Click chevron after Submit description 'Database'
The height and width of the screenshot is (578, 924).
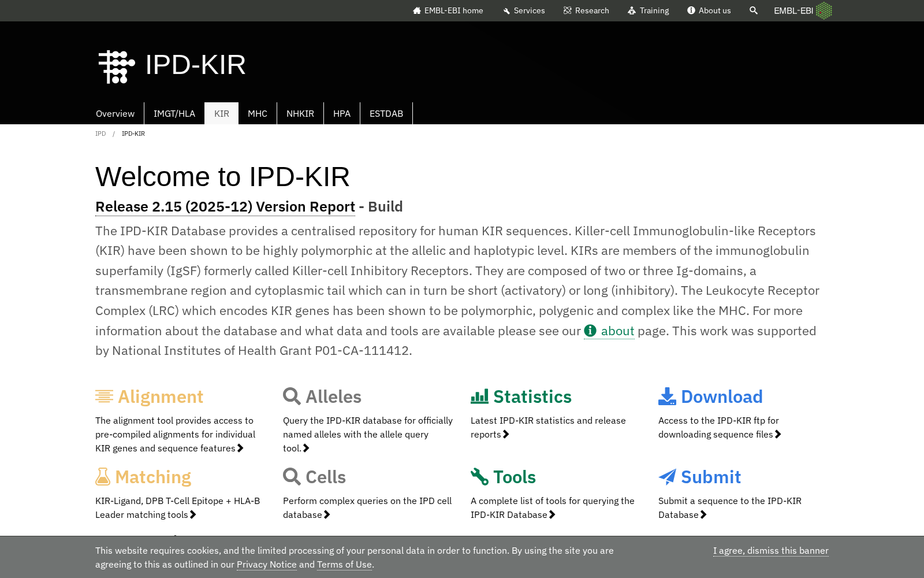[703, 515]
